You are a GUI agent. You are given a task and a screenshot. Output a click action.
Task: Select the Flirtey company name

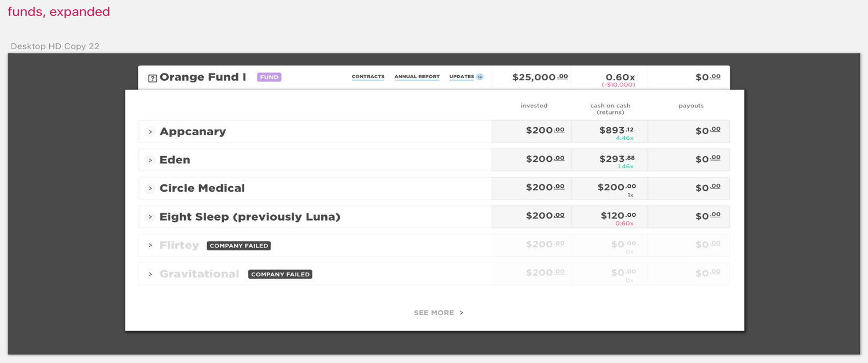[179, 245]
